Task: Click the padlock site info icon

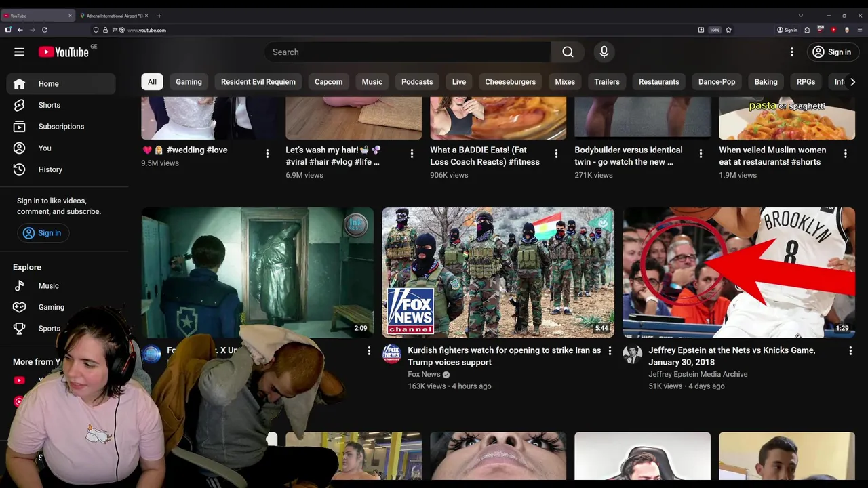Action: coord(105,30)
